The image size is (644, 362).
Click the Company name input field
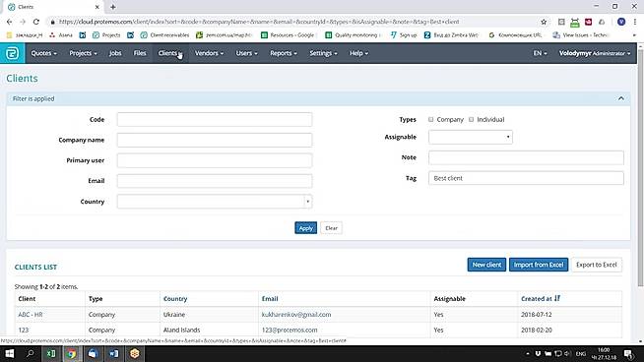[215, 140]
